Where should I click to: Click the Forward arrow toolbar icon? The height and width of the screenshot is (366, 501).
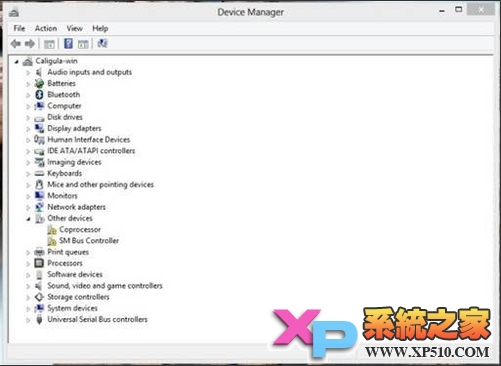click(30, 44)
